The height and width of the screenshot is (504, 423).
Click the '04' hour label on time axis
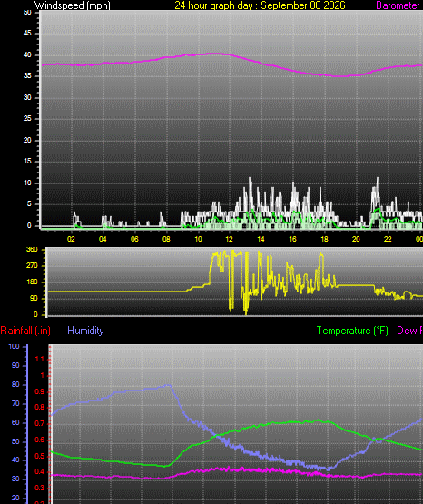[103, 239]
